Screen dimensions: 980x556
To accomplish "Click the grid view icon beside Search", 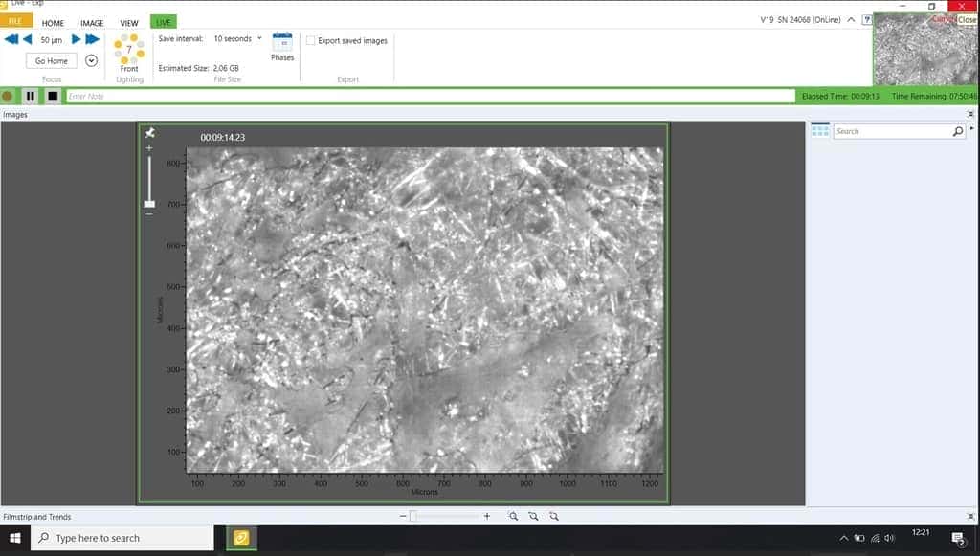I will [x=820, y=131].
